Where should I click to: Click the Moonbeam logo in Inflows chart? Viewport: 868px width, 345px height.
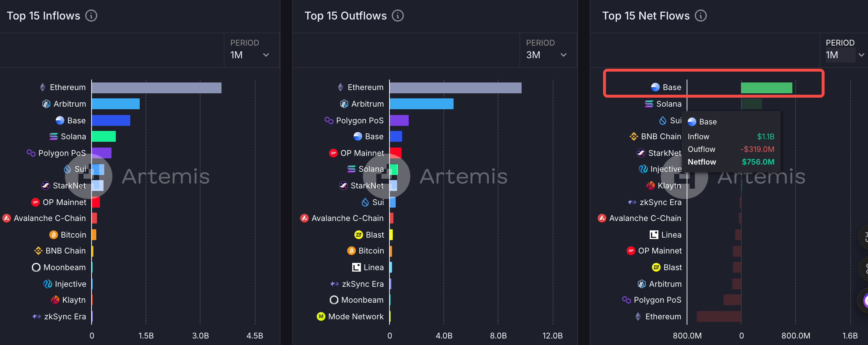point(36,267)
